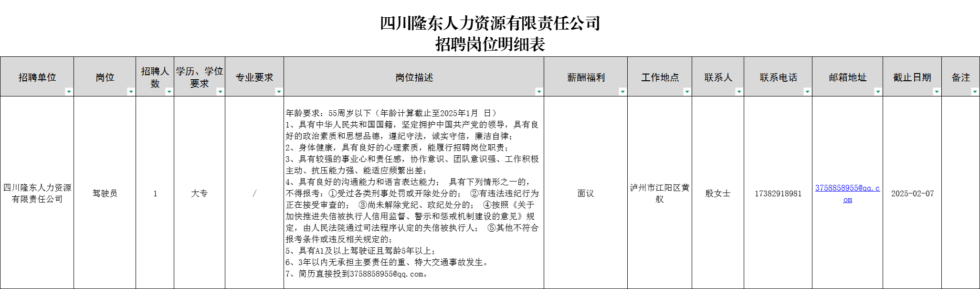Expand the 备注 column filter arrow
Screen dimensions: 980x289
[975, 92]
